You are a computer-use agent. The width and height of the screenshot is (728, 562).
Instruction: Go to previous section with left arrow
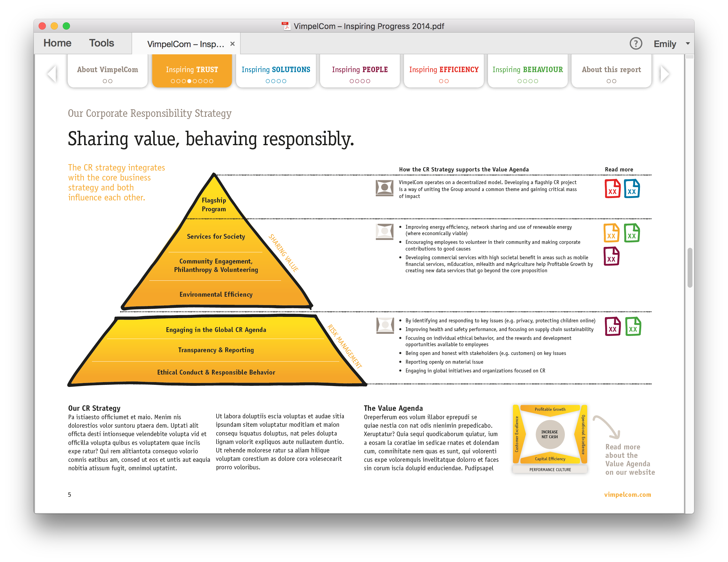[52, 74]
